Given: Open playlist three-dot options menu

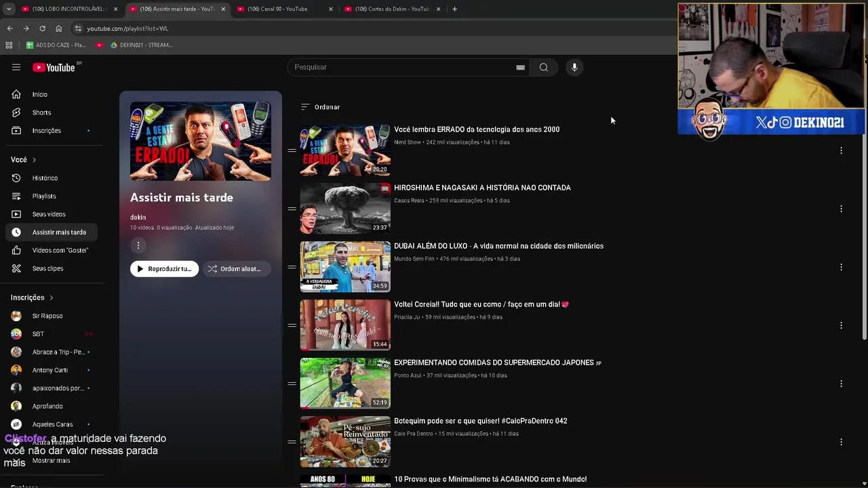Looking at the screenshot, I should [x=138, y=245].
